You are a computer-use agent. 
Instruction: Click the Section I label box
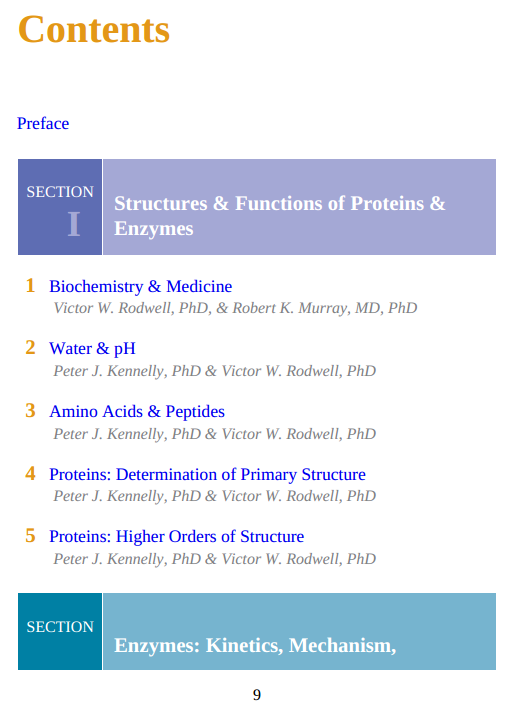coord(60,207)
